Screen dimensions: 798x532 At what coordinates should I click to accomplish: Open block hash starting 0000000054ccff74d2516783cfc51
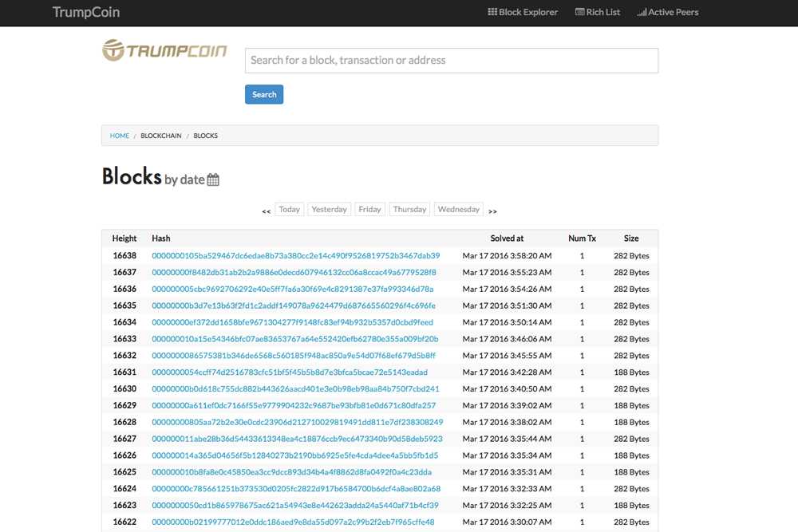coord(290,372)
